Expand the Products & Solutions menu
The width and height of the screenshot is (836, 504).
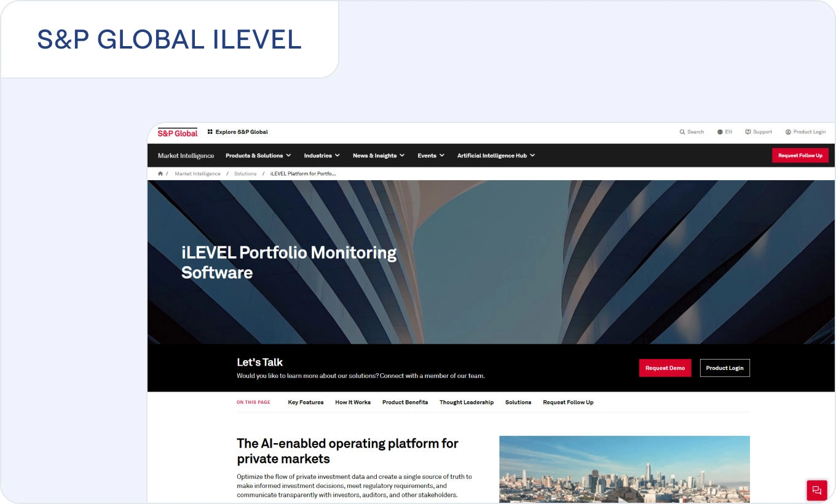tap(258, 156)
